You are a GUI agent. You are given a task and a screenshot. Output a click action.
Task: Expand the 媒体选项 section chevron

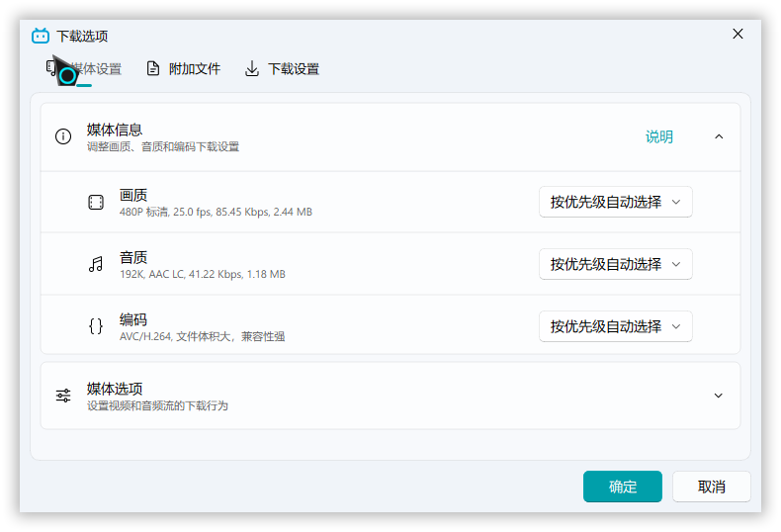pos(719,396)
